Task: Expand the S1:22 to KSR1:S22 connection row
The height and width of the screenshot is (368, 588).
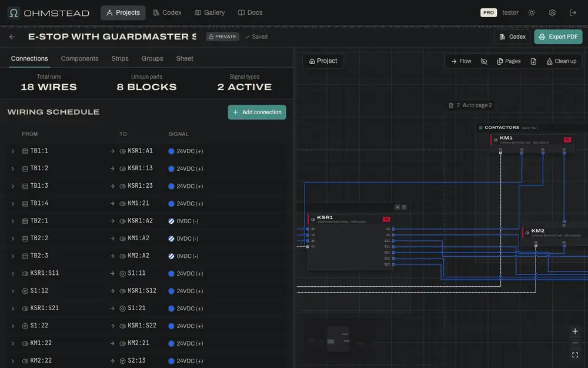Action: 13,326
